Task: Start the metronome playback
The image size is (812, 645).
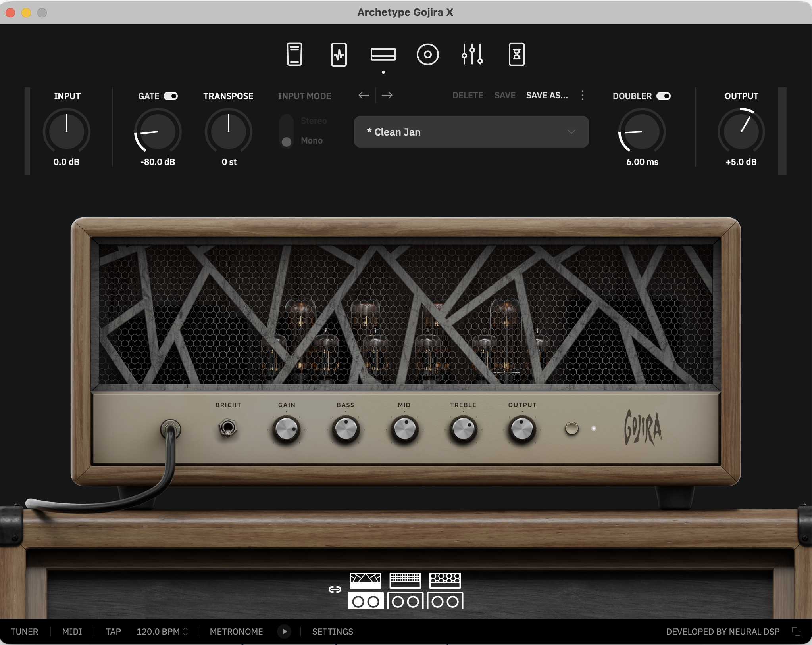Action: [x=284, y=632]
